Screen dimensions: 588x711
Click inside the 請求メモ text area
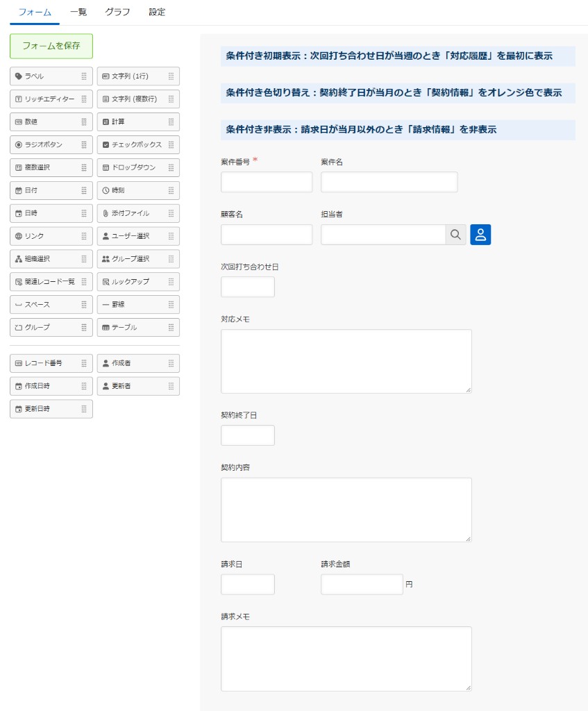[x=346, y=659]
